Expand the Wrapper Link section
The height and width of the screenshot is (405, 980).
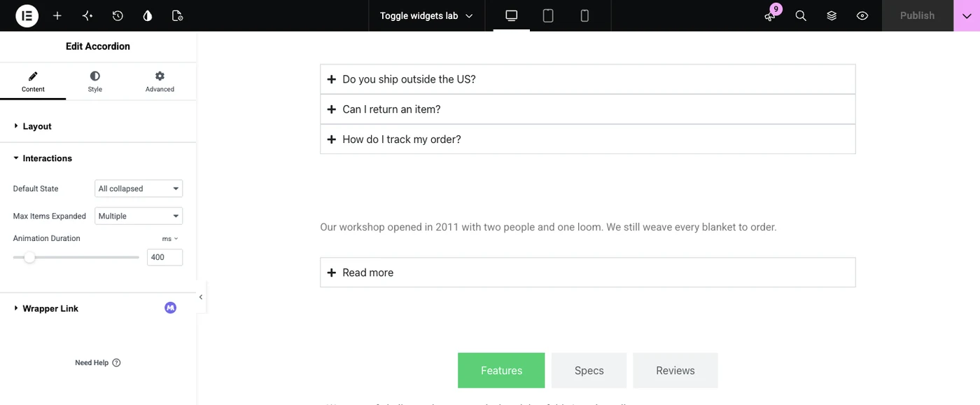pyautogui.click(x=98, y=308)
